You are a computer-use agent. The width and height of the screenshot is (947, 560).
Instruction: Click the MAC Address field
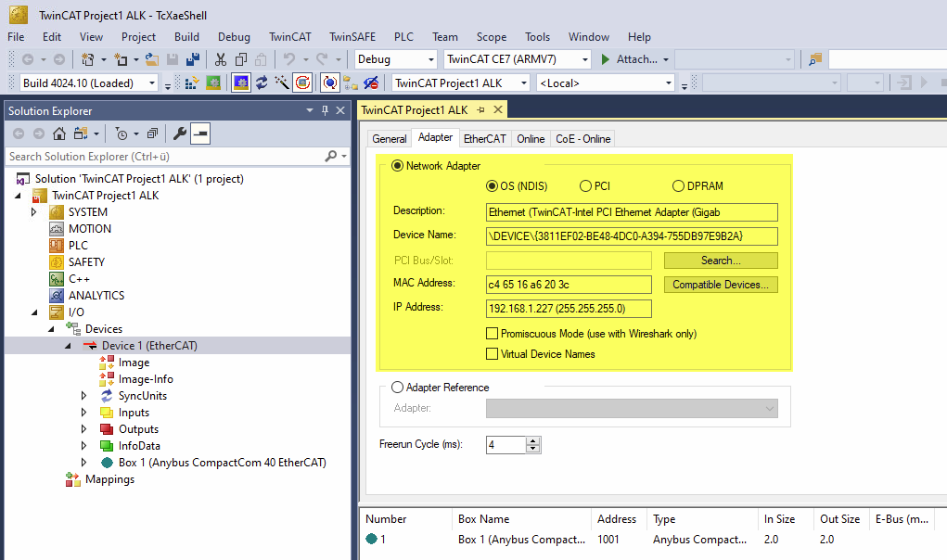(x=569, y=285)
